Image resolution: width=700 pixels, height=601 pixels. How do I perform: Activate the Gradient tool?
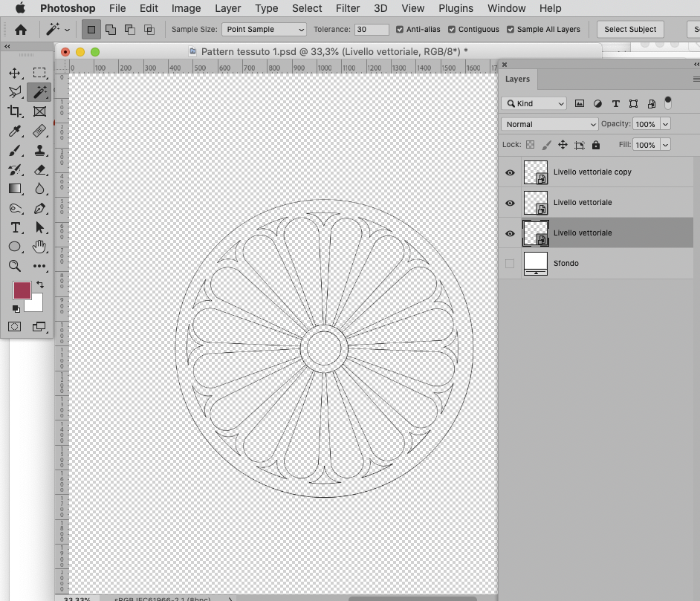tap(15, 189)
